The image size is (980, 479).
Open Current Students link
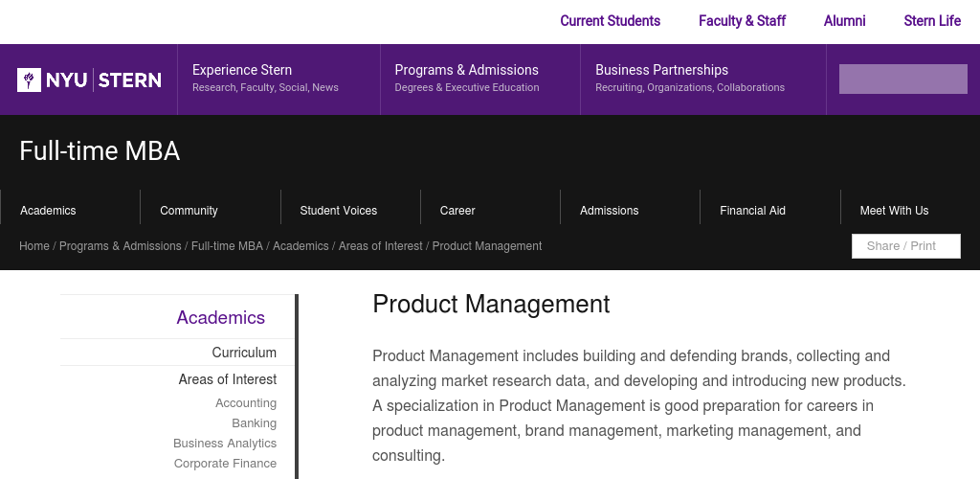click(610, 21)
